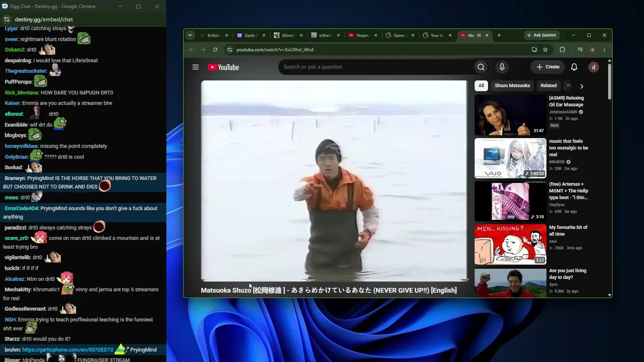Open the garticphone.com link in chat
This screenshot has width=644, height=362.
[68, 349]
